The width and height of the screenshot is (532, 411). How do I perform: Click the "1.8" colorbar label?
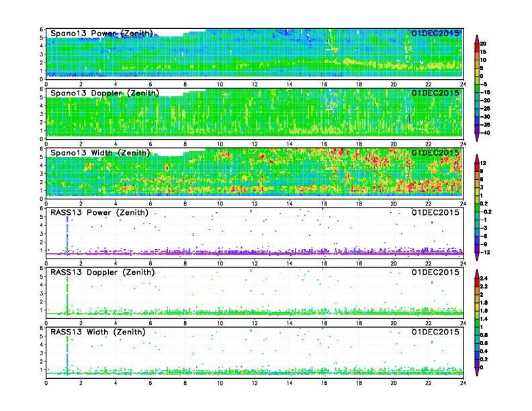point(484,303)
